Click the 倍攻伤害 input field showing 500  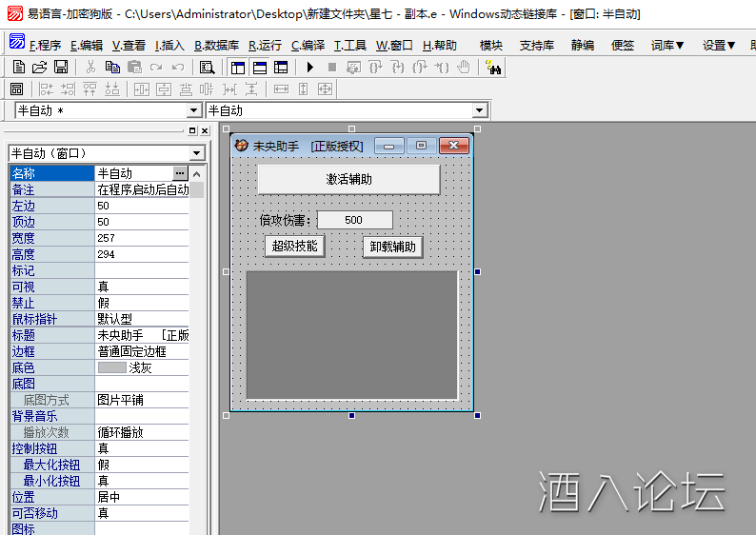point(354,220)
